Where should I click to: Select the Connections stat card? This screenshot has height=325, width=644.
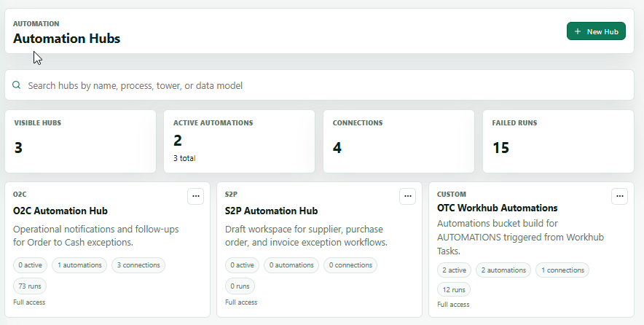click(398, 141)
